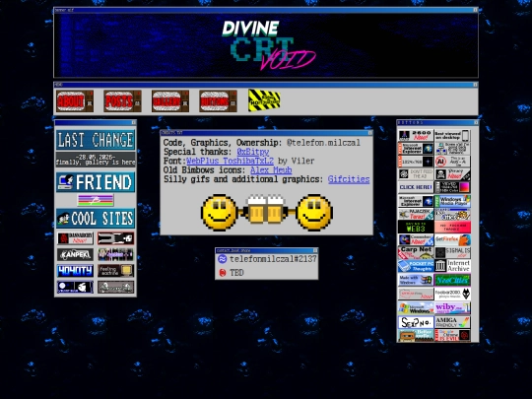Click the red icon beside TBD
Image resolution: width=532 pixels, height=399 pixels.
tap(223, 273)
